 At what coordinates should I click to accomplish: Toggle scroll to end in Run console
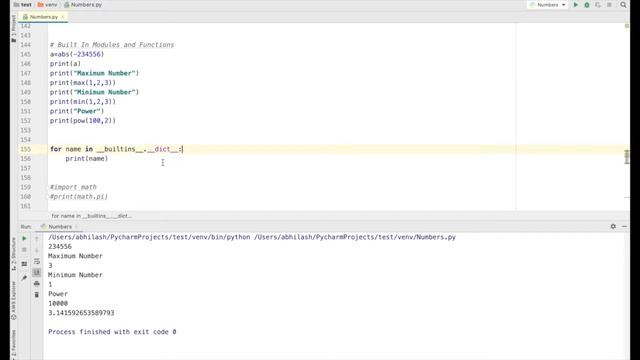pos(37,272)
